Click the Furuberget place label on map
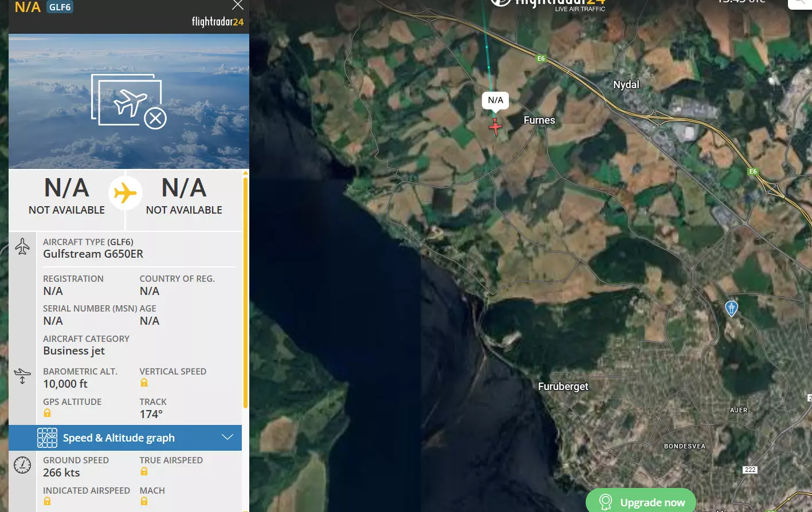Image resolution: width=812 pixels, height=512 pixels. pos(563,387)
